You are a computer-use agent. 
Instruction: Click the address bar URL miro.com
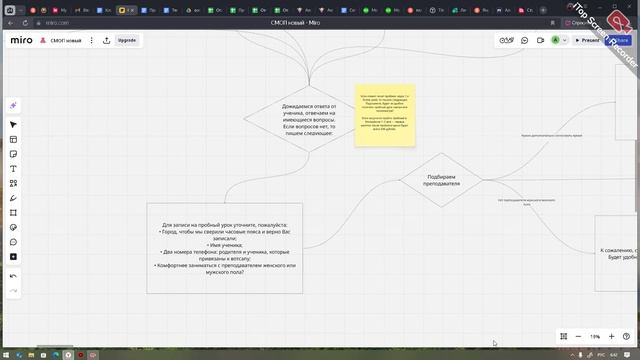(57, 23)
